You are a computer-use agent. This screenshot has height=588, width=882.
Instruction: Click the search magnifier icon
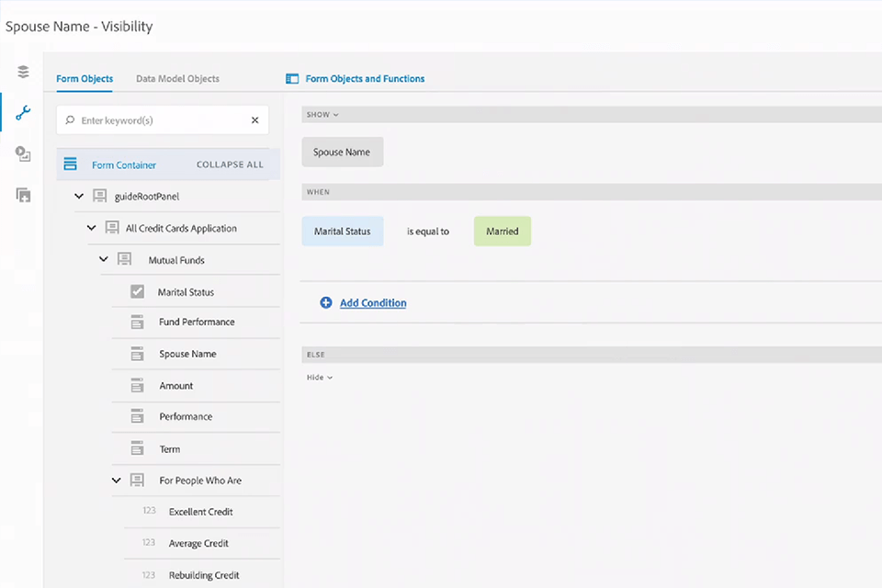(x=70, y=119)
